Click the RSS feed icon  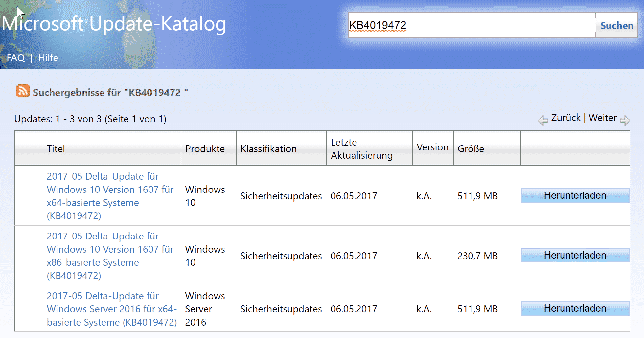click(x=23, y=91)
